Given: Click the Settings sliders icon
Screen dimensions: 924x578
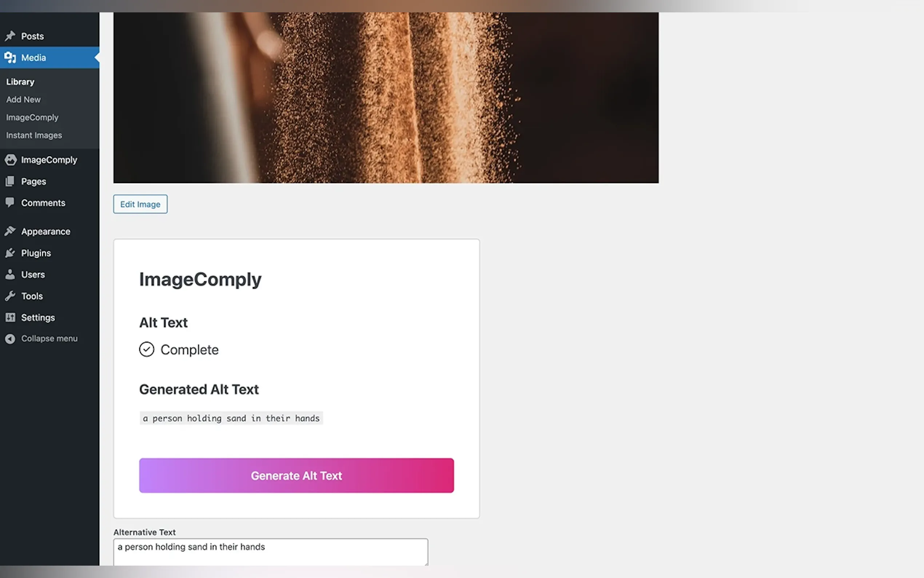Looking at the screenshot, I should click(x=10, y=317).
